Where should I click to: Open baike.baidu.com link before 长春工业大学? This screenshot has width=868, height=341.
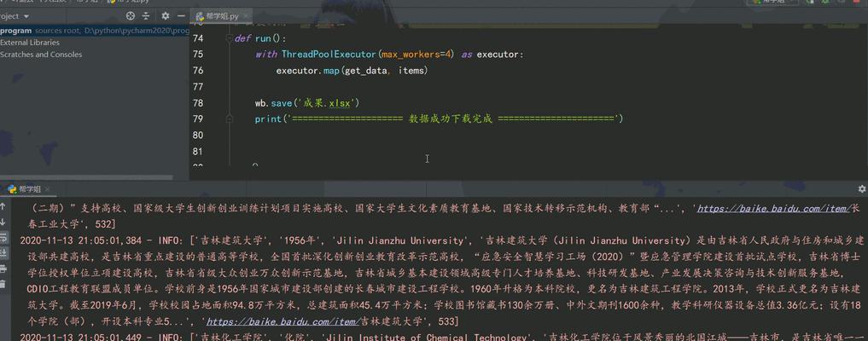tap(773, 209)
